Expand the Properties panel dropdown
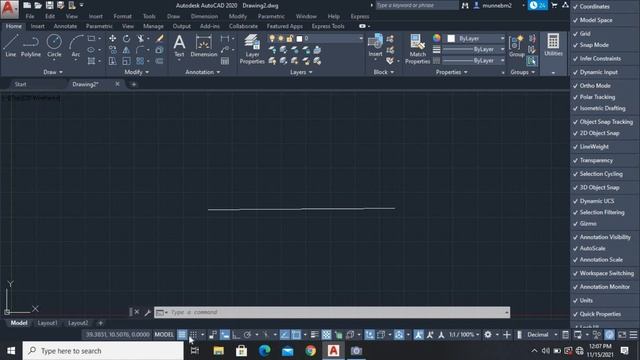The image size is (640, 360). coord(451,72)
